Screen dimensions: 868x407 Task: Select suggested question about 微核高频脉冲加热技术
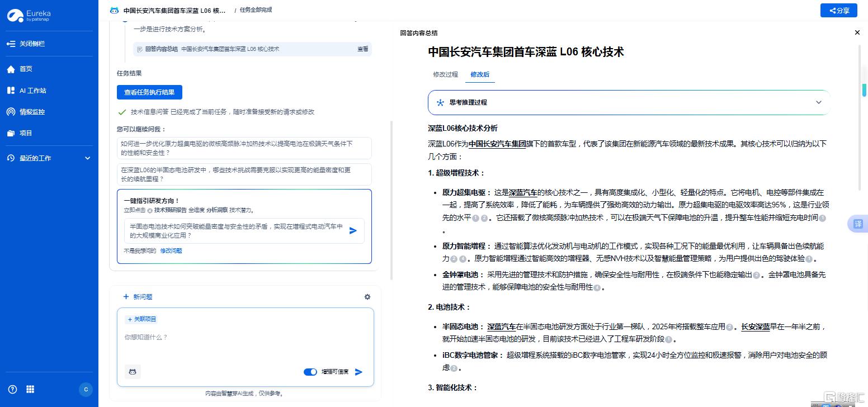point(244,148)
